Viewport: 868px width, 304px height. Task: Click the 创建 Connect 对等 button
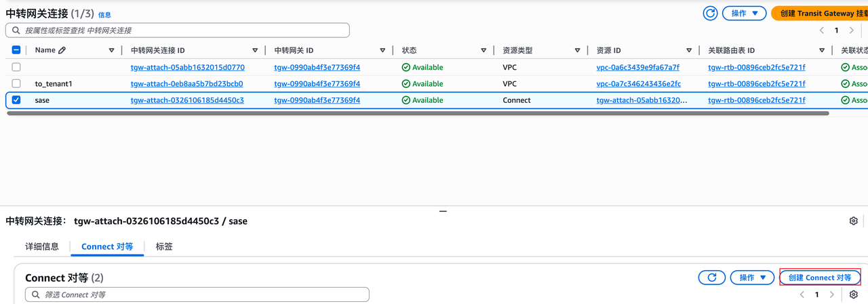point(820,278)
